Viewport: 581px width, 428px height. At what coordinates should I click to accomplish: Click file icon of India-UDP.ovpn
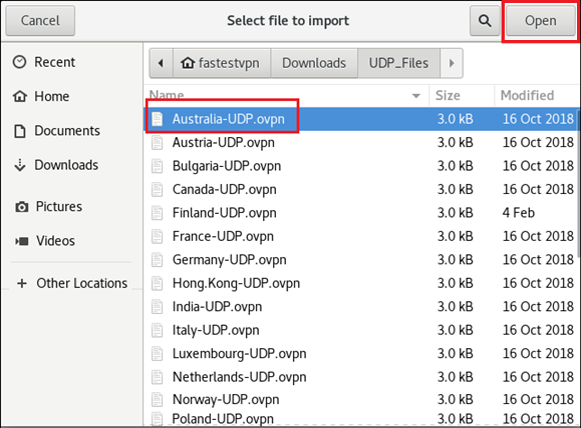pos(157,306)
